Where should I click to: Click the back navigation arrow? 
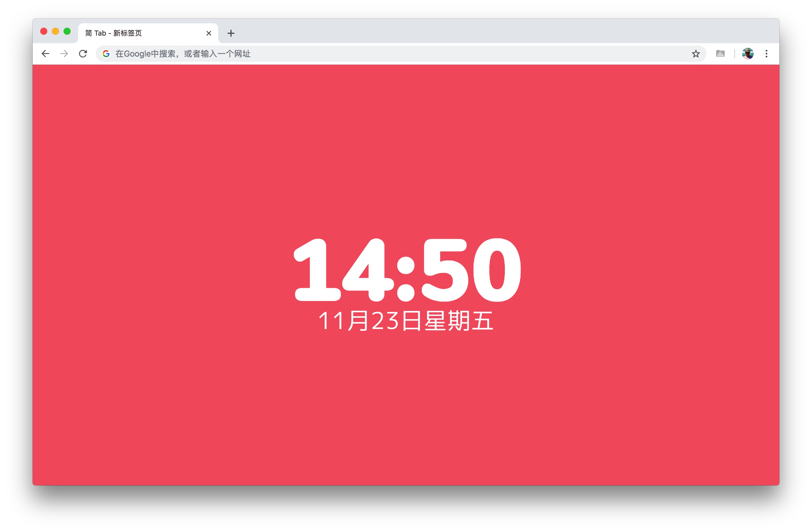coord(46,53)
